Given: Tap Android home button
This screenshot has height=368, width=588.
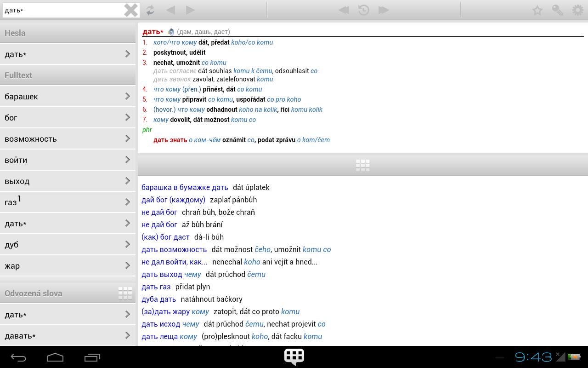Looking at the screenshot, I should click(55, 357).
